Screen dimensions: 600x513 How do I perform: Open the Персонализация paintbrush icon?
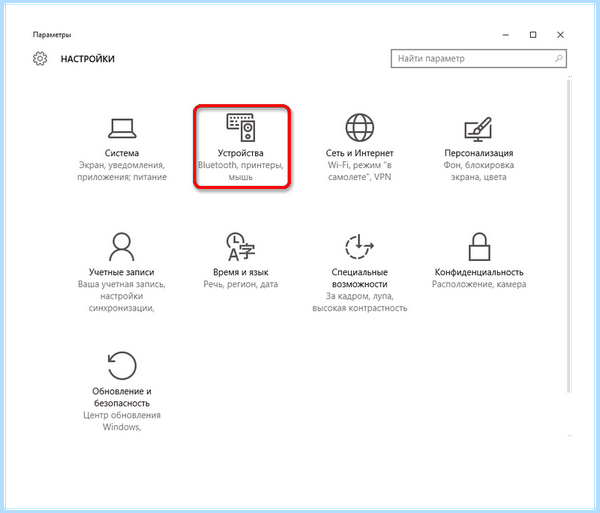click(x=478, y=129)
